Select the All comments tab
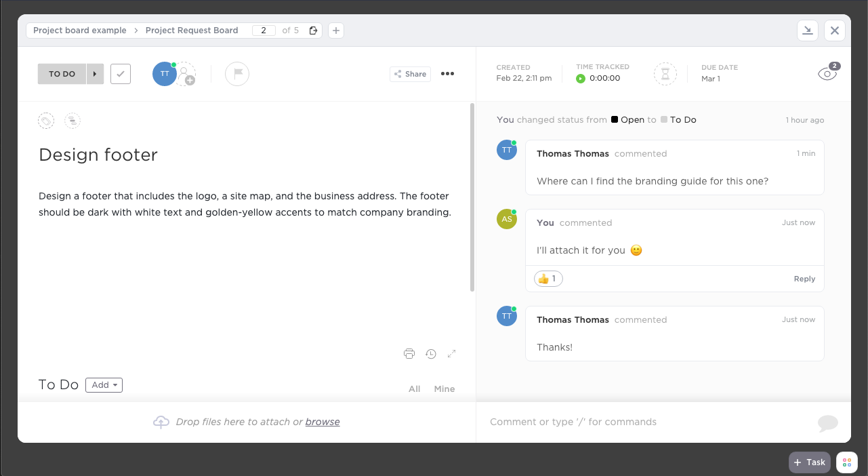This screenshot has height=476, width=868. tap(414, 389)
